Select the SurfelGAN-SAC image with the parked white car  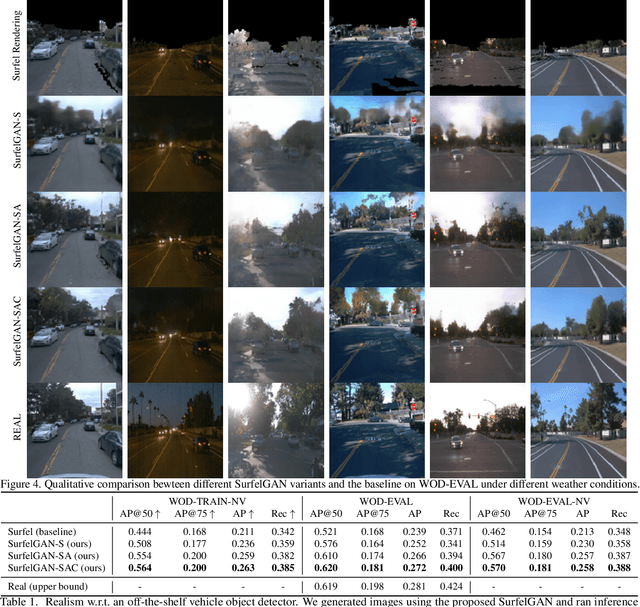tap(74, 335)
